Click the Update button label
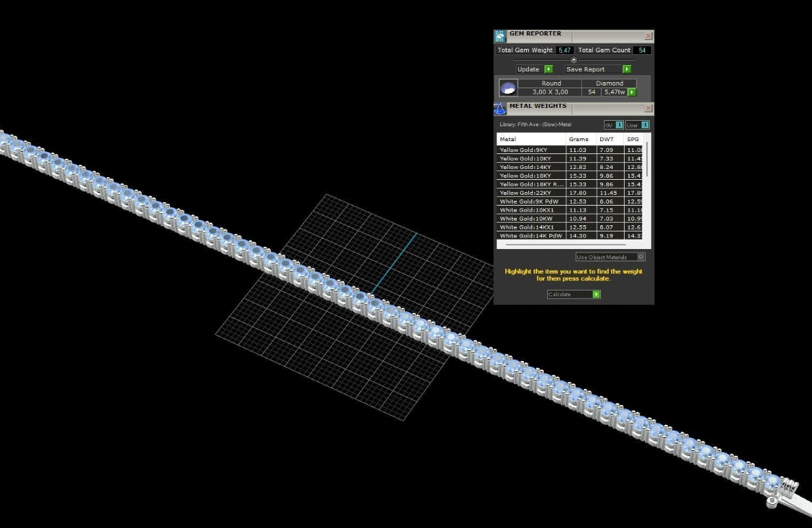The image size is (812, 528). (528, 69)
